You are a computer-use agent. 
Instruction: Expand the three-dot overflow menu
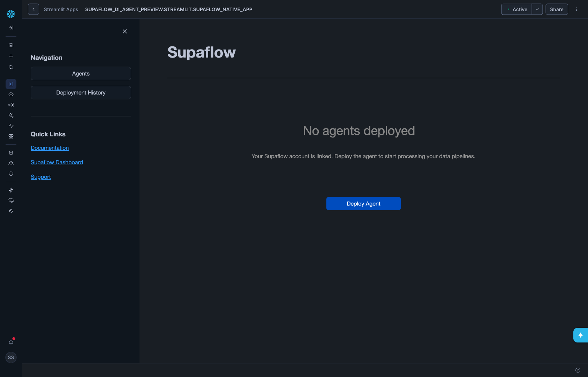[x=576, y=9]
